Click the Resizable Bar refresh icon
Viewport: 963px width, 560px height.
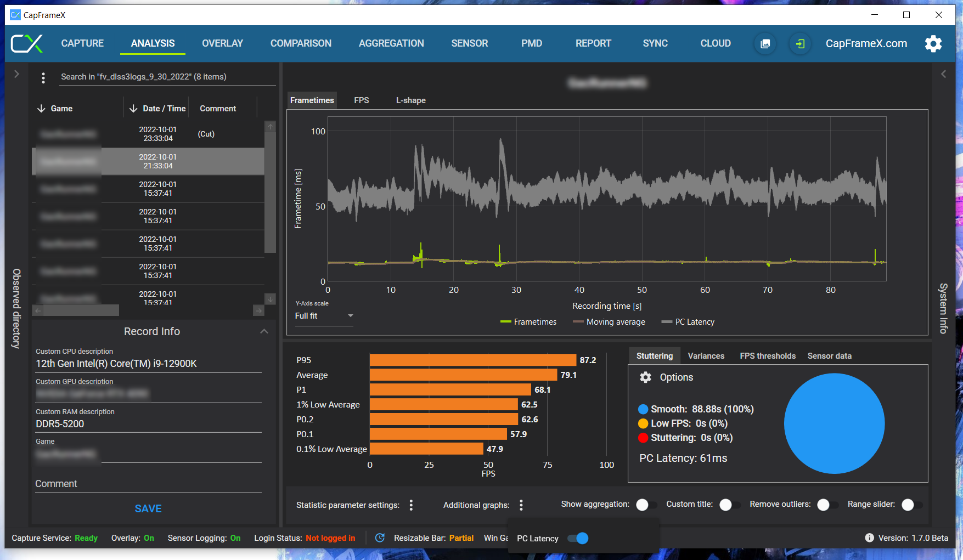[380, 538]
